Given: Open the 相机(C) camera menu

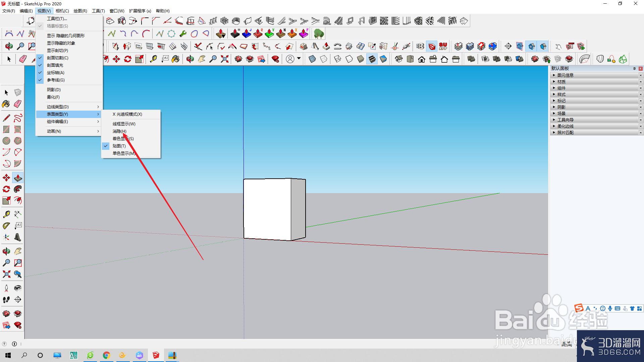Looking at the screenshot, I should (x=62, y=11).
